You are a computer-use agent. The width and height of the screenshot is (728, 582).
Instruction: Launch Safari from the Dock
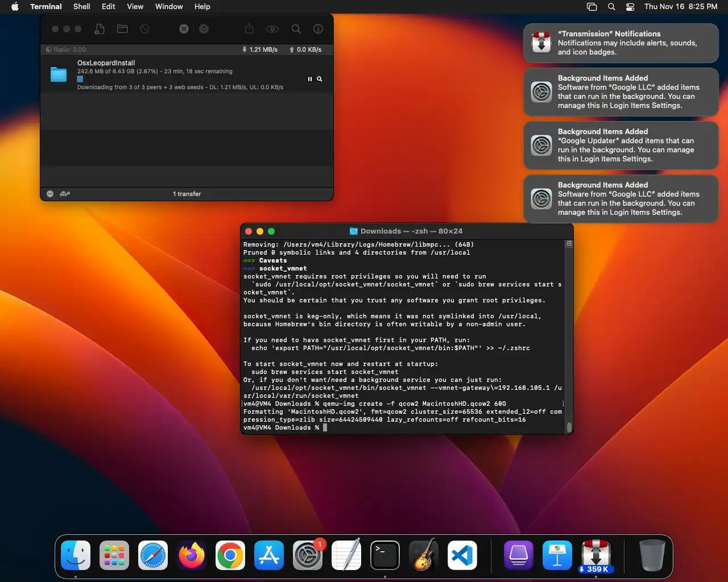[153, 555]
